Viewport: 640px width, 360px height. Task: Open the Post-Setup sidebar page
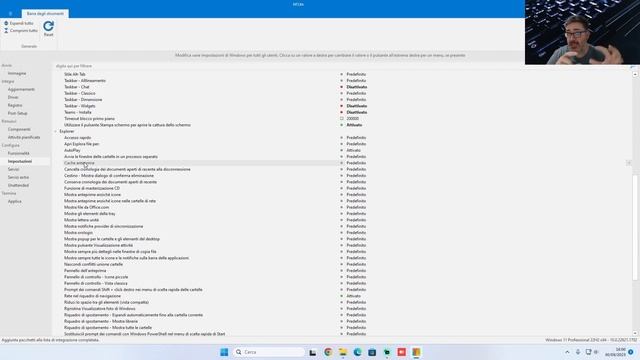pyautogui.click(x=18, y=113)
